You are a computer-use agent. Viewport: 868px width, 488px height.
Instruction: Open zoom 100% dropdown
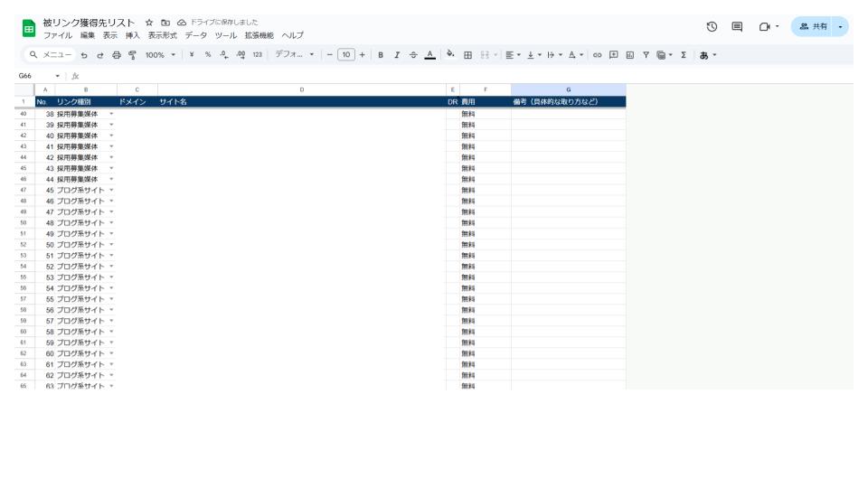[x=160, y=55]
